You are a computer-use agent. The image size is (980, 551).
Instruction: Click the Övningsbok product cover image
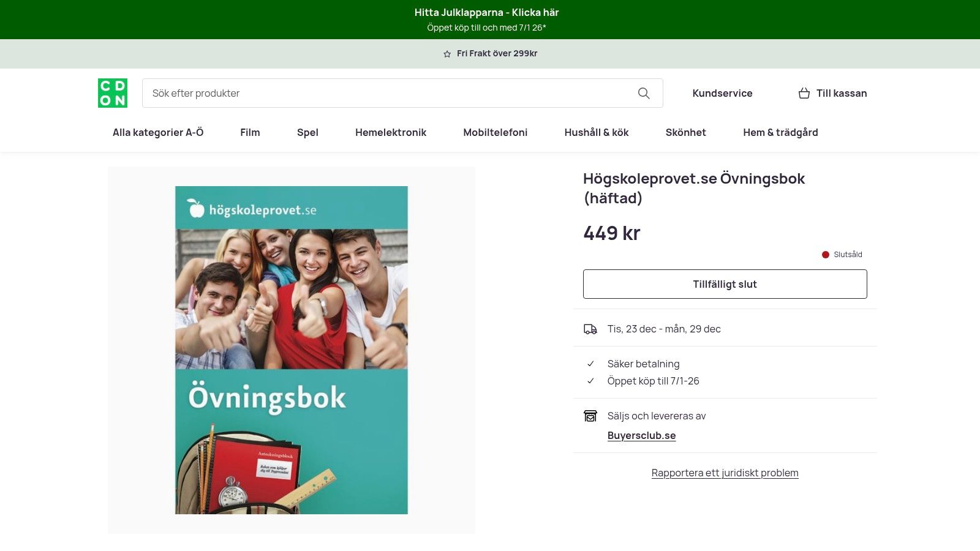[x=292, y=350]
